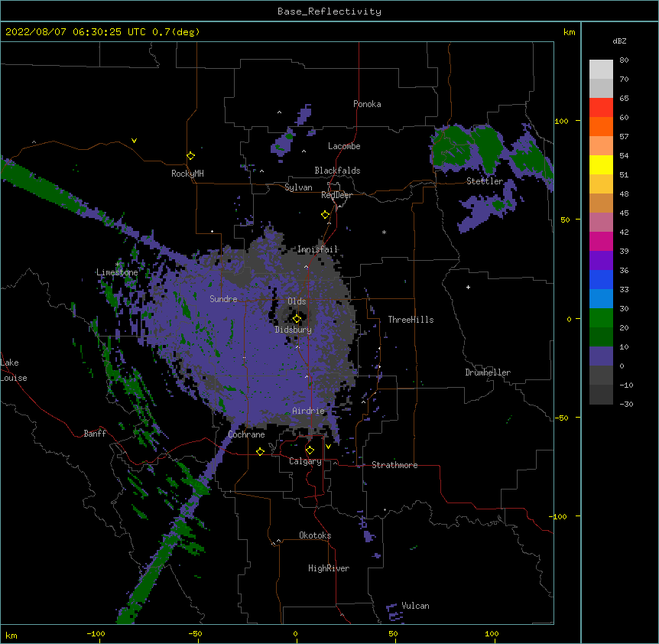Click the yellow diamond marker above Calgary label
The height and width of the screenshot is (644, 659).
[310, 450]
